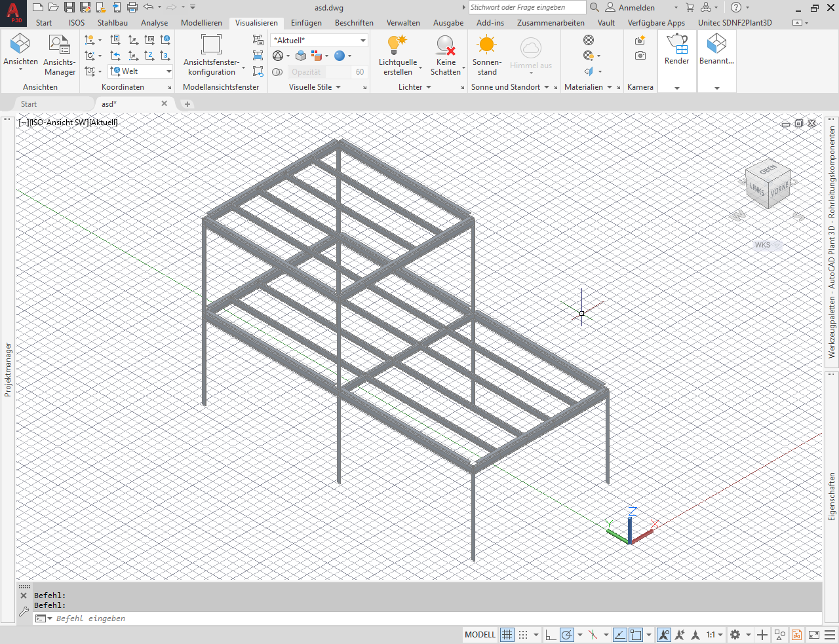839x644 pixels.
Task: Click the Sonnenstand sun icon
Action: click(486, 55)
